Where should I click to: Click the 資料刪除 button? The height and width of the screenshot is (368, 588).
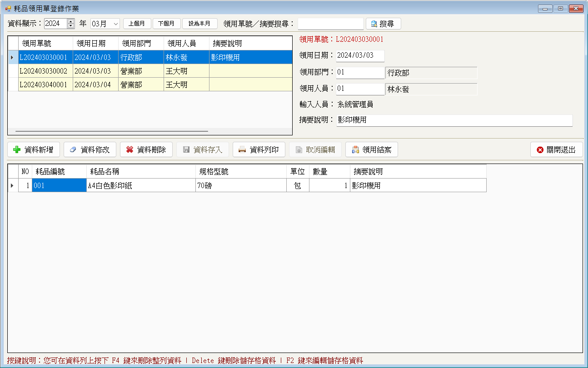146,150
